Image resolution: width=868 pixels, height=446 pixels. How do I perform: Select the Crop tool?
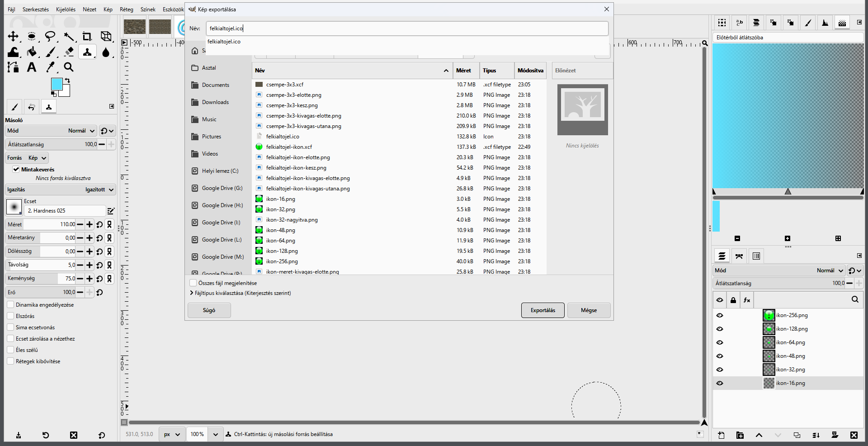[87, 36]
